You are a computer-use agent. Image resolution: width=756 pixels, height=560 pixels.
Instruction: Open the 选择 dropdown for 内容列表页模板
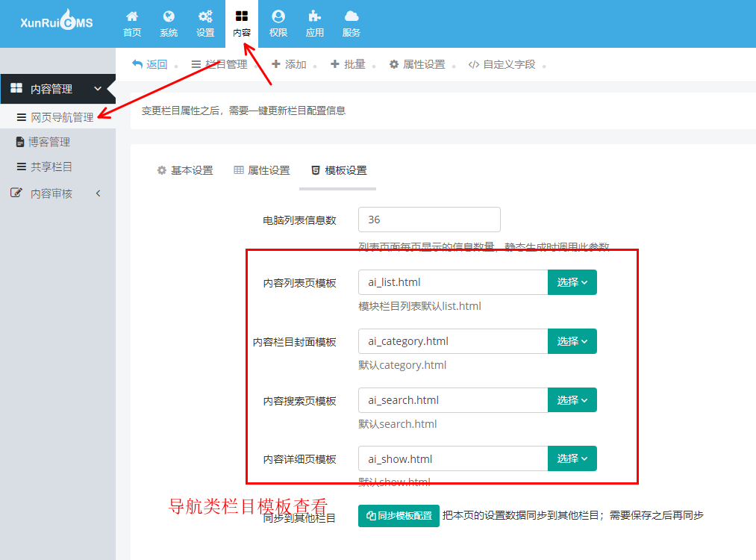(572, 282)
